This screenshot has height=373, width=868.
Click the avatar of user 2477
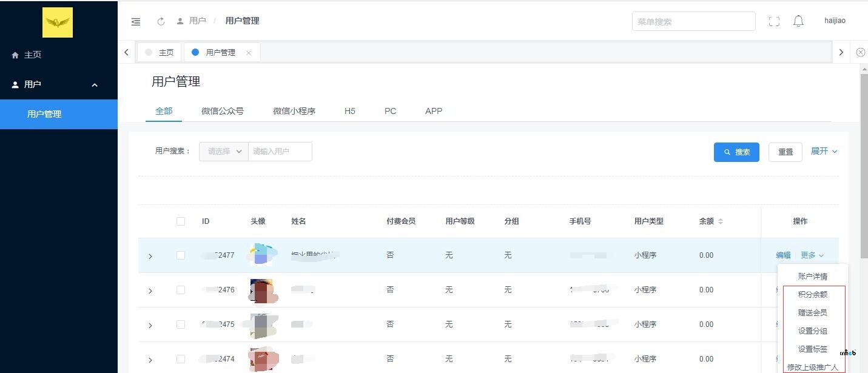262,255
